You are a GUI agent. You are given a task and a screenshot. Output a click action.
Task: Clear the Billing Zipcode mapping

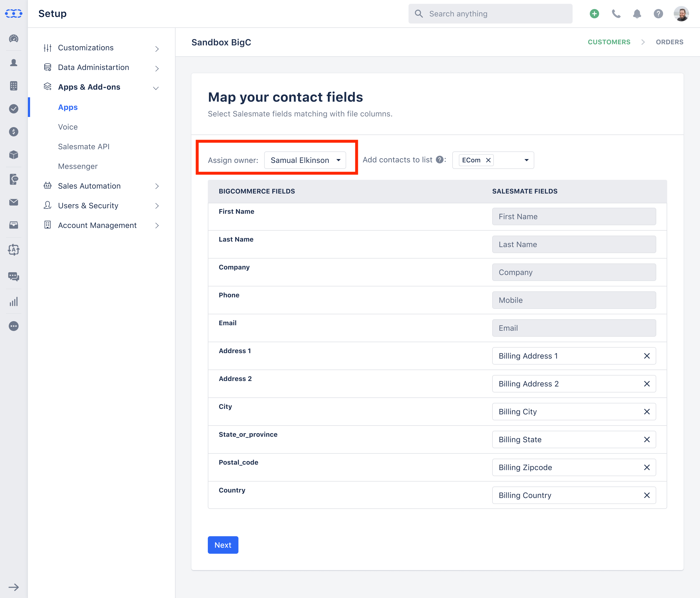[647, 467]
